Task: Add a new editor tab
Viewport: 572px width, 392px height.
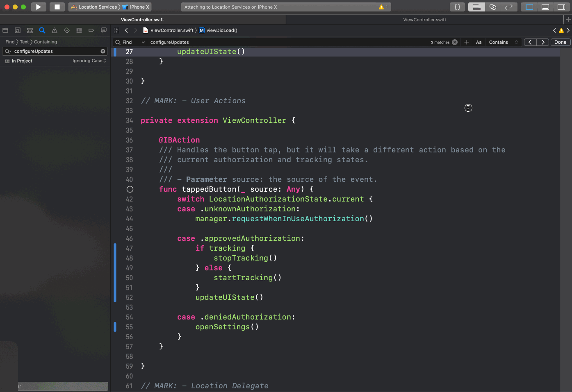Action: click(568, 20)
